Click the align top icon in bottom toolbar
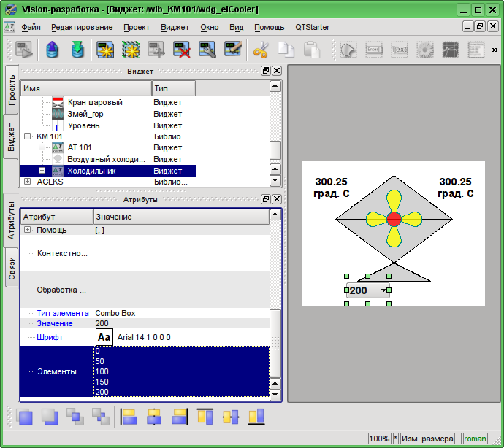The height and width of the screenshot is (448, 504). 205,417
